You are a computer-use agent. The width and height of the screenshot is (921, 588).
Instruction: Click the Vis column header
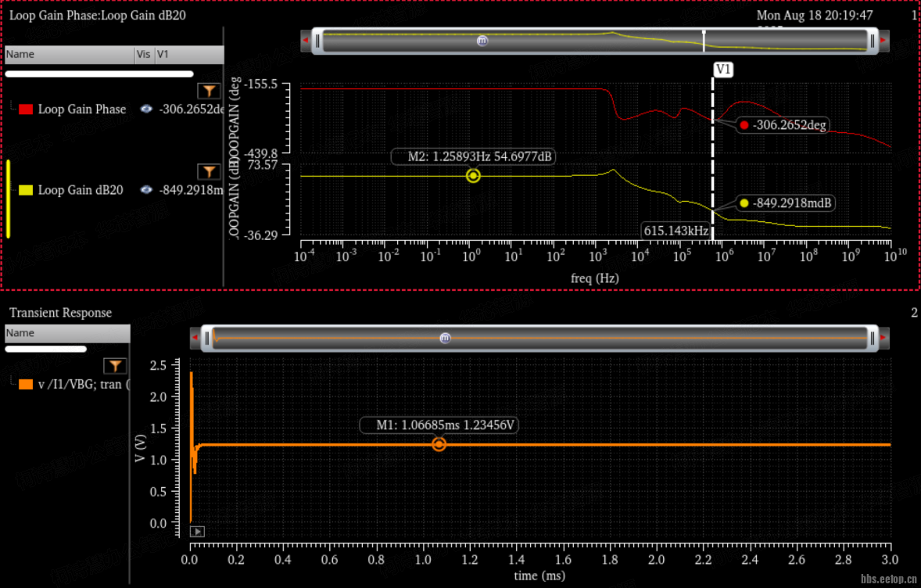(x=144, y=54)
